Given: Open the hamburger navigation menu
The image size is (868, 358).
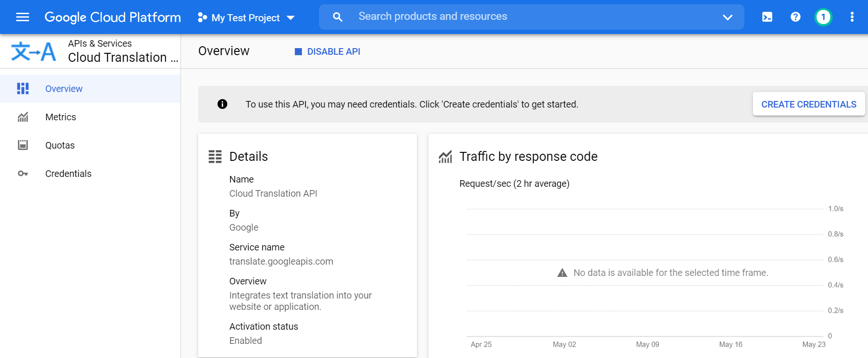Looking at the screenshot, I should tap(23, 17).
